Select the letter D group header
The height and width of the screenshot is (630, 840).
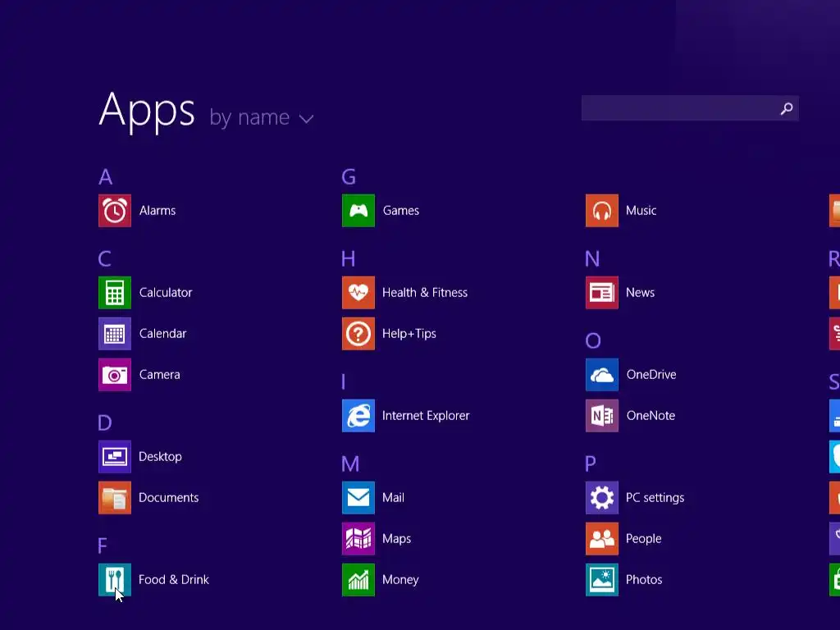pos(105,422)
